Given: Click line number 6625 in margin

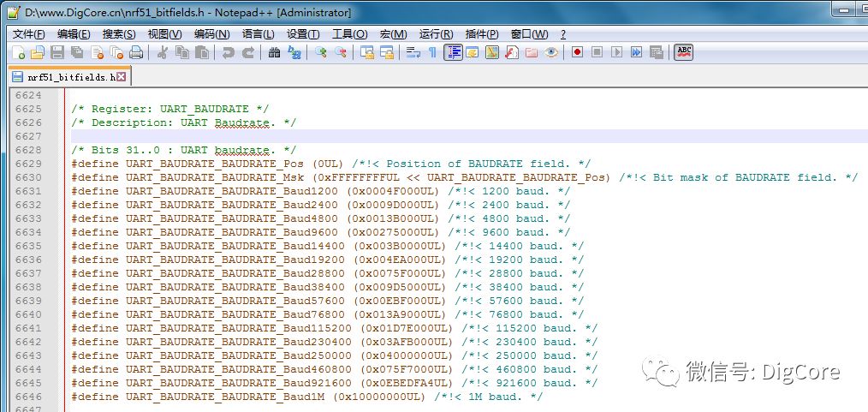Looking at the screenshot, I should pyautogui.click(x=28, y=109).
